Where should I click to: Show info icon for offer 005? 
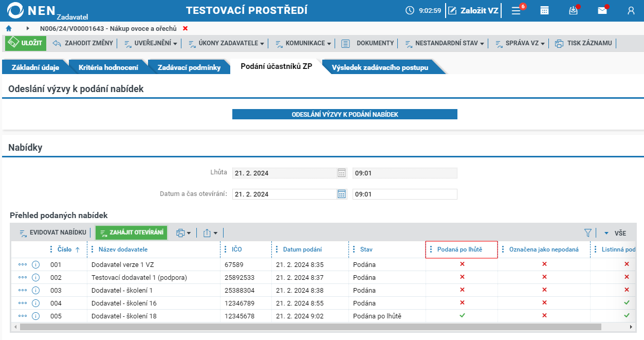pyautogui.click(x=36, y=316)
